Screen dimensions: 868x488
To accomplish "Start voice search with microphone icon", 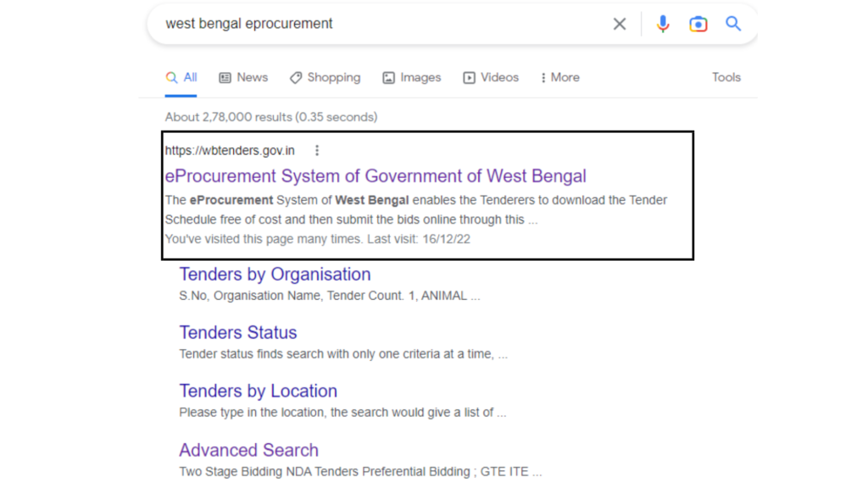I will 663,25.
